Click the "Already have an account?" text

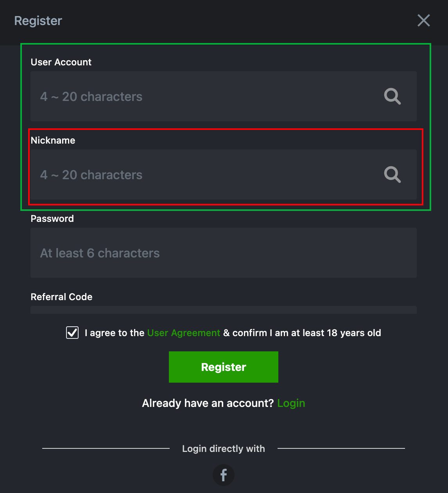coord(208,403)
